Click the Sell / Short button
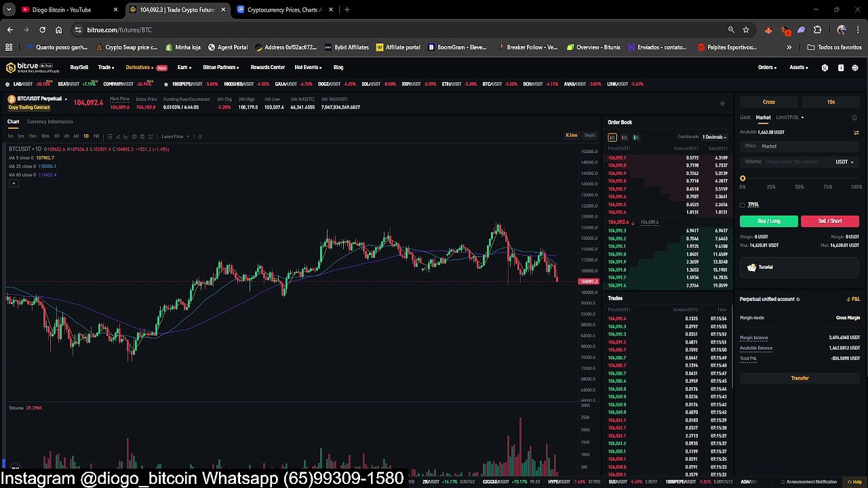This screenshot has width=868, height=488. pos(830,221)
